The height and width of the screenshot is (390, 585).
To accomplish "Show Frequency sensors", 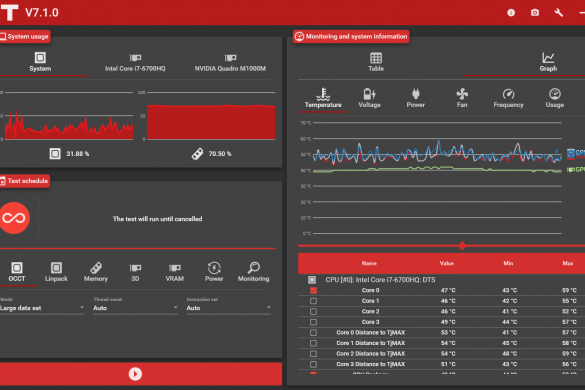I will (x=508, y=98).
